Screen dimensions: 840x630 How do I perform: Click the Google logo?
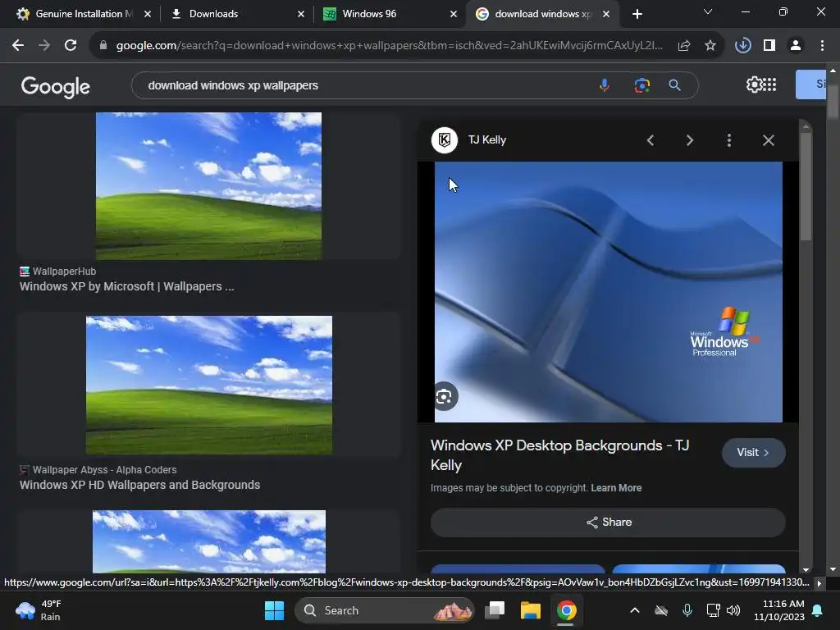tap(55, 86)
